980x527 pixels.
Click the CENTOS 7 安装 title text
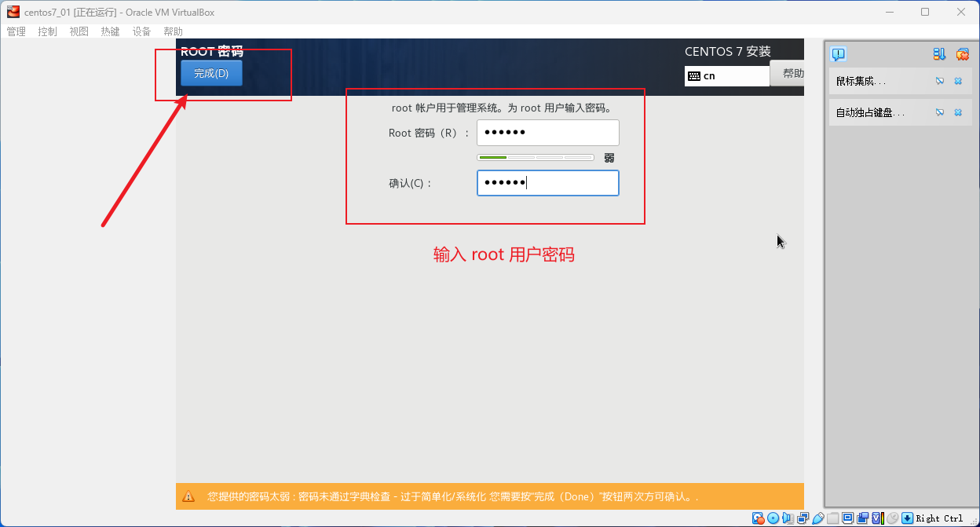728,52
